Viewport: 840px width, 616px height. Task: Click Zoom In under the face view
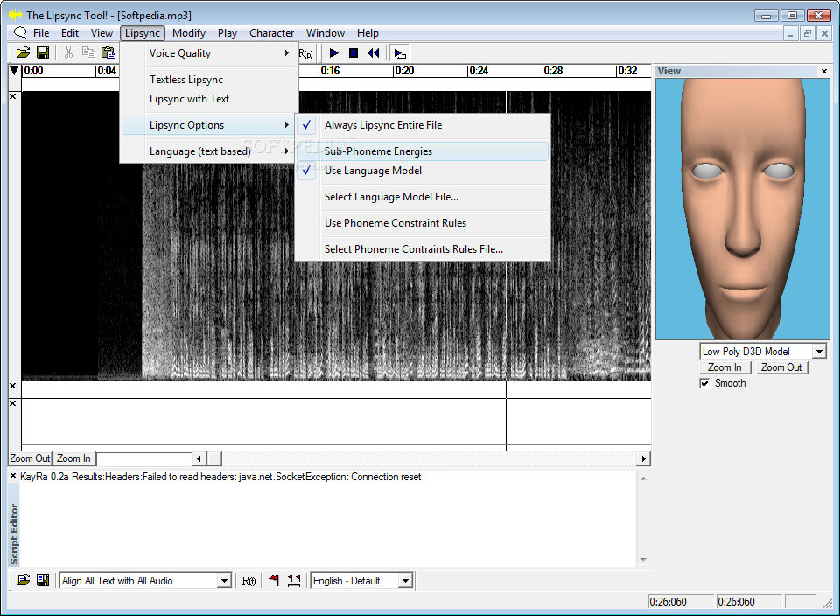pos(724,367)
